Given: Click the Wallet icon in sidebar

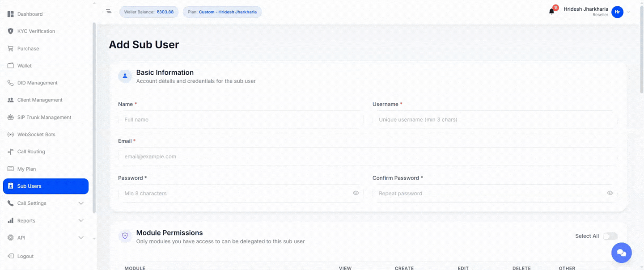Looking at the screenshot, I should point(11,66).
